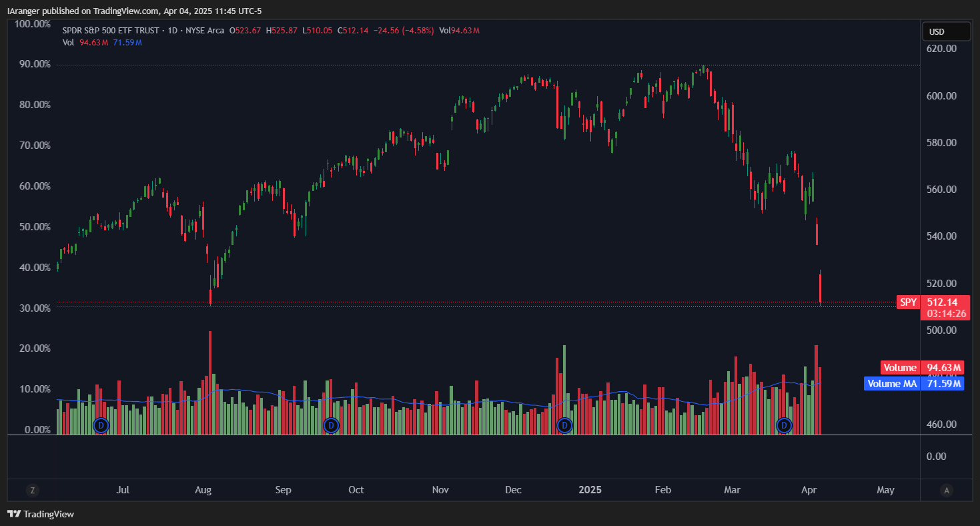Click the Vol indicator legend name
Screen dimensions: 980x526
pos(68,43)
